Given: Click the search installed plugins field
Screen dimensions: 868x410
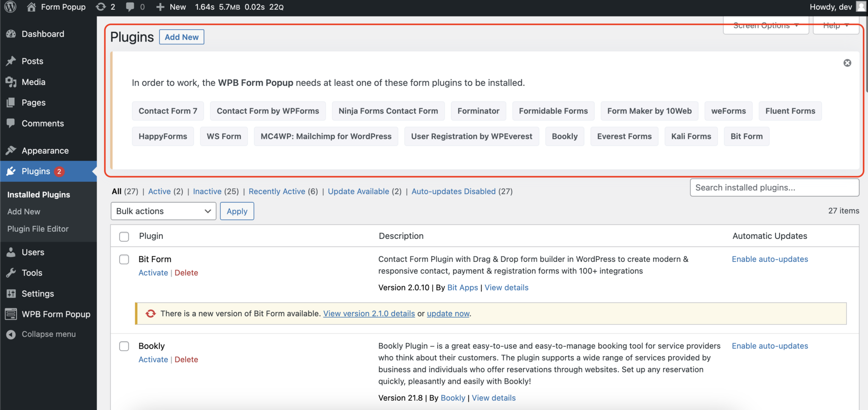Looking at the screenshot, I should click(774, 187).
